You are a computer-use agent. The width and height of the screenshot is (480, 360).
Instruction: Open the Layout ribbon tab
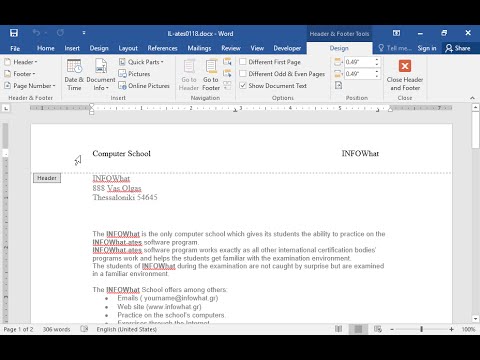click(128, 48)
